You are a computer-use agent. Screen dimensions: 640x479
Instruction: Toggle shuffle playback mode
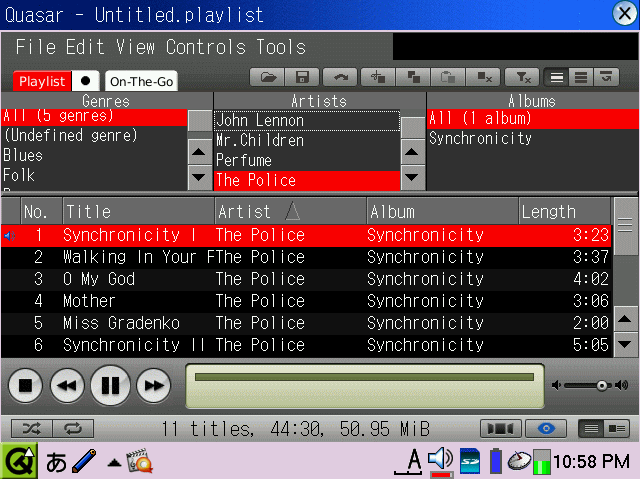(x=32, y=429)
